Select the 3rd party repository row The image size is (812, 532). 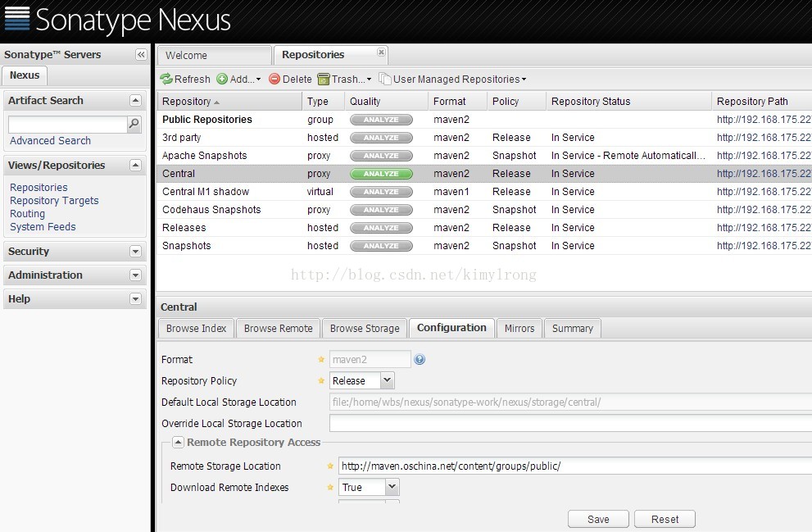pyautogui.click(x=484, y=138)
